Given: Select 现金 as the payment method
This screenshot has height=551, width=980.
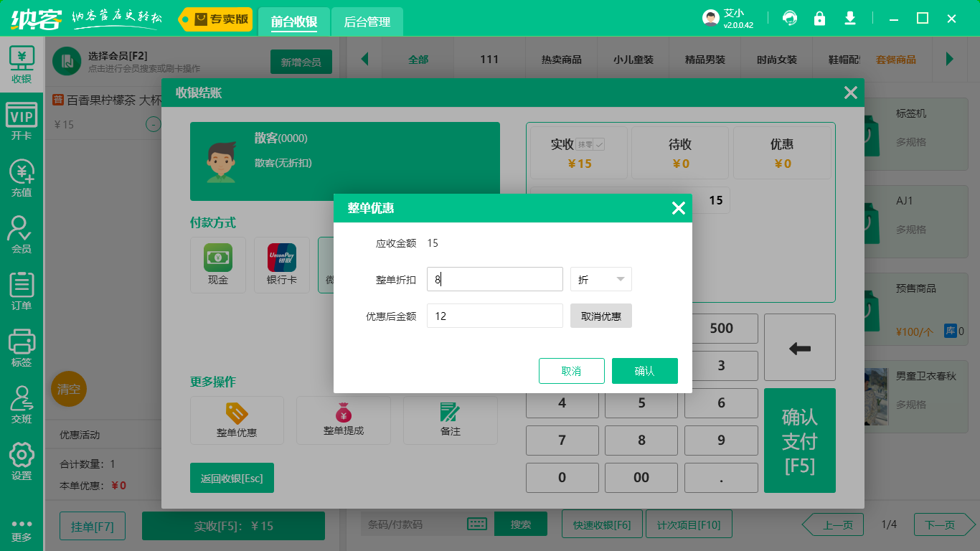Looking at the screenshot, I should (218, 265).
